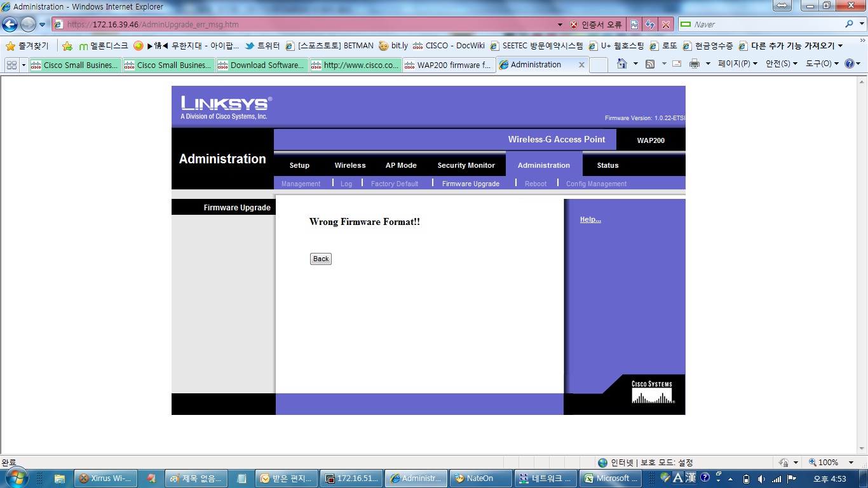This screenshot has width=868, height=488.
Task: Click the search magnifier icon
Action: 850,24
